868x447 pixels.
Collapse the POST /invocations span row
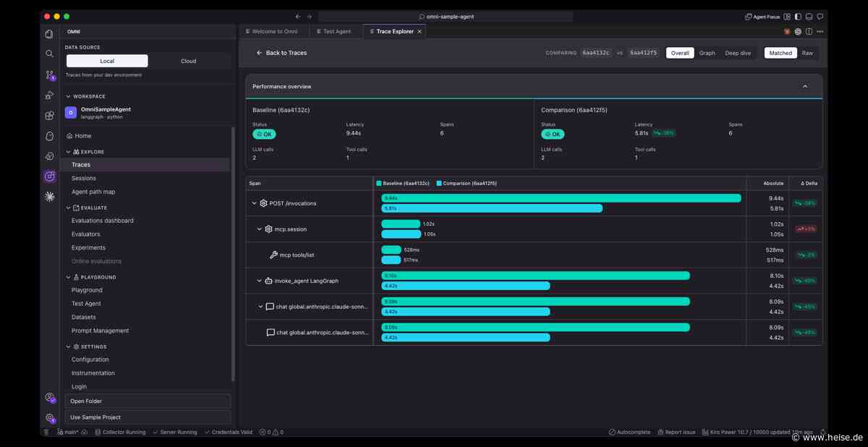pyautogui.click(x=254, y=203)
